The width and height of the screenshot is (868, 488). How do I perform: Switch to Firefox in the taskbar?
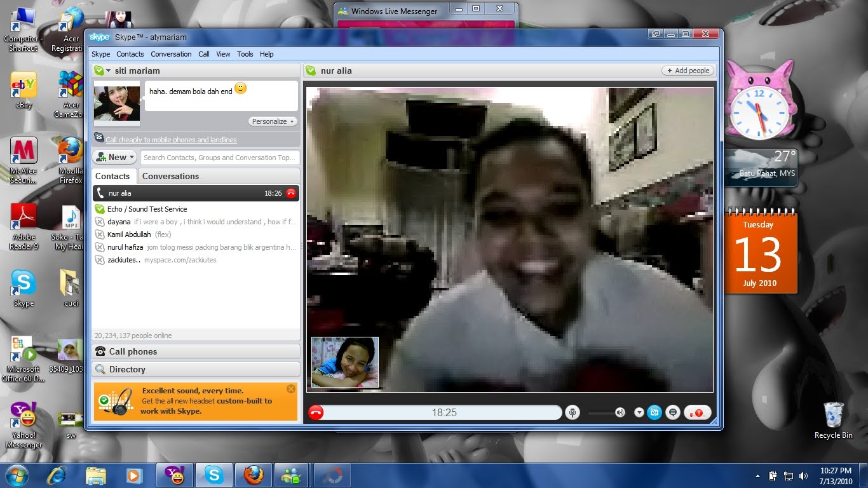(x=253, y=475)
